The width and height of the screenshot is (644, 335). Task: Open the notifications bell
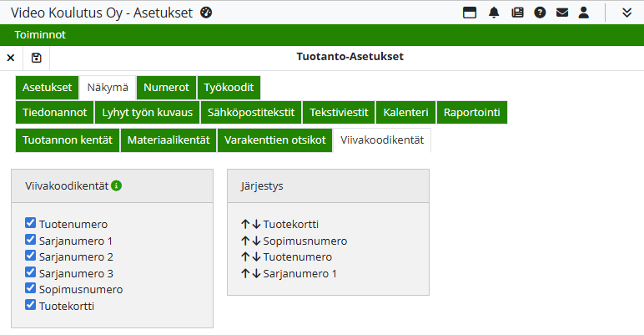tap(494, 13)
